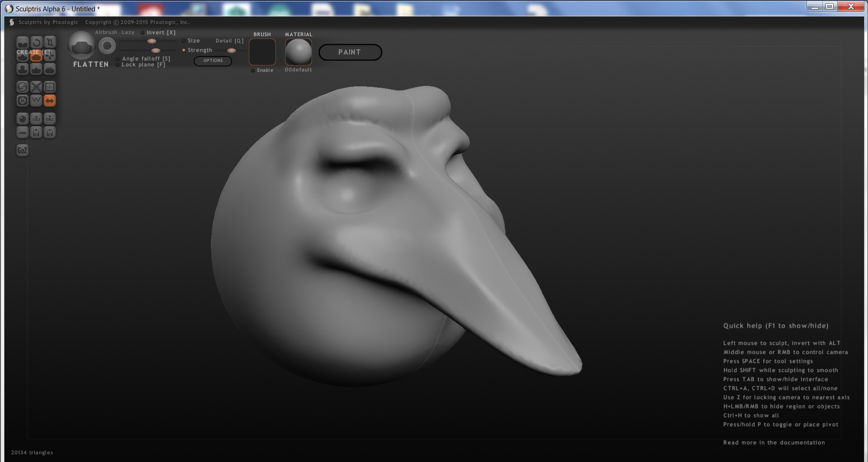Click the GoZ button

(22, 150)
